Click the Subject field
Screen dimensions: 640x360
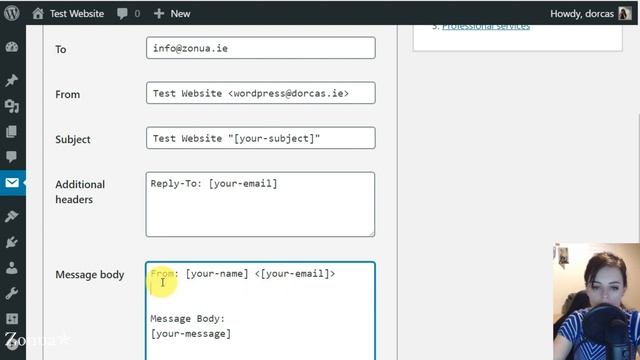[260, 138]
